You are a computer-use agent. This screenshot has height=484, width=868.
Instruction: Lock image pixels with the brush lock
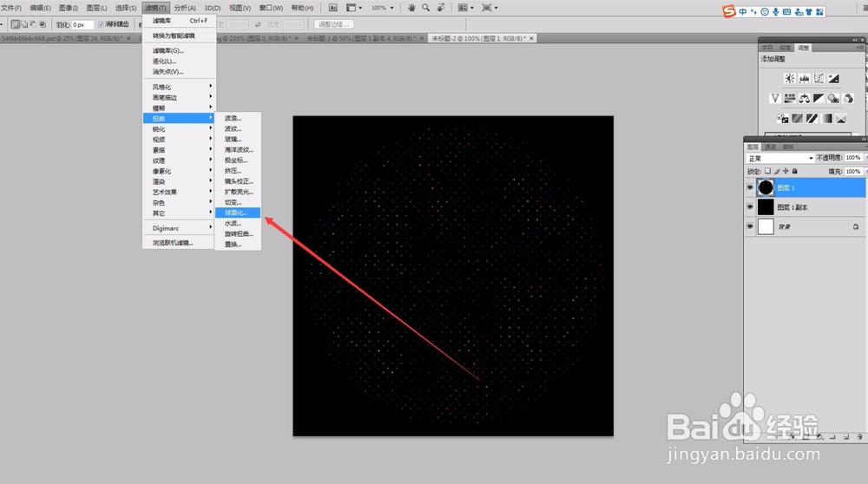777,172
